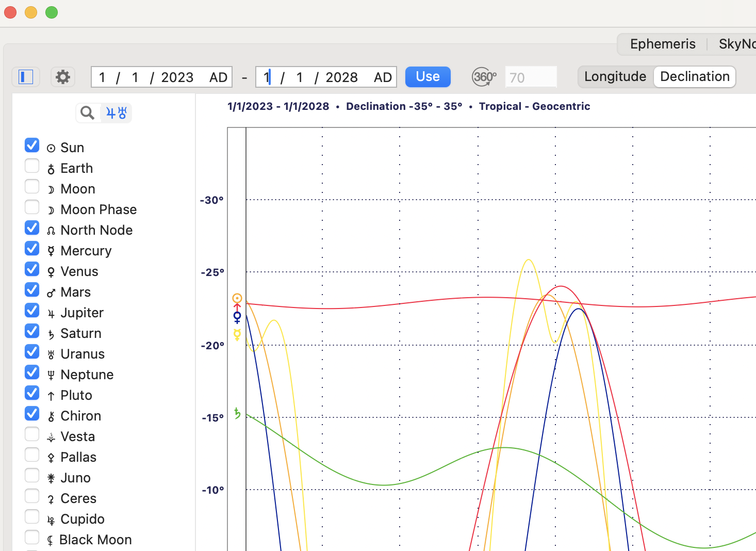The image size is (756, 551).
Task: Select the Declination mode button
Action: click(694, 76)
